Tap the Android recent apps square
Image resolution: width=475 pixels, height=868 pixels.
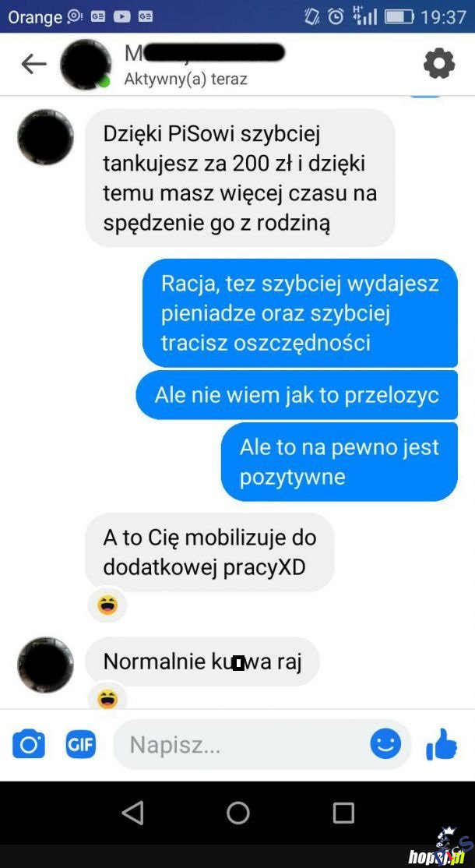(x=343, y=813)
